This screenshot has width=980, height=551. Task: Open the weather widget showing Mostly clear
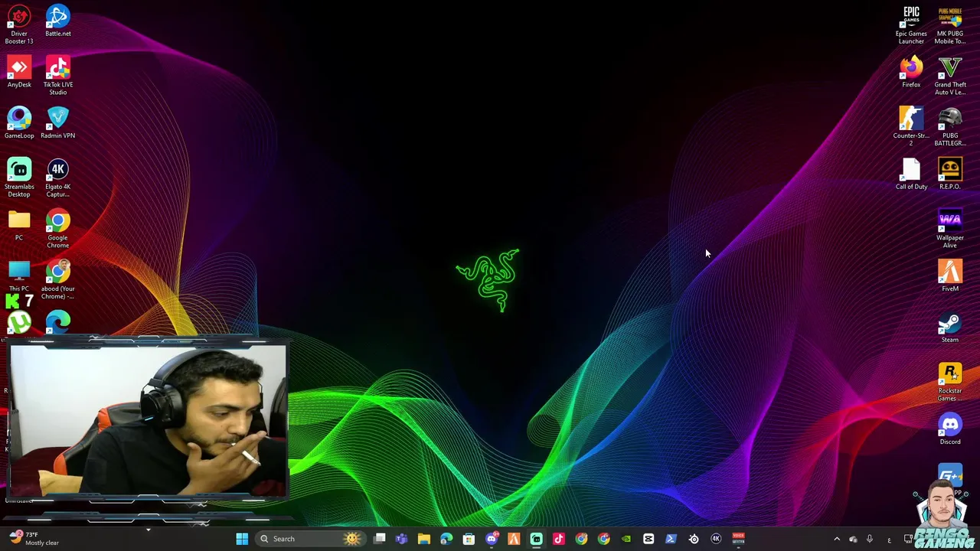point(34,539)
